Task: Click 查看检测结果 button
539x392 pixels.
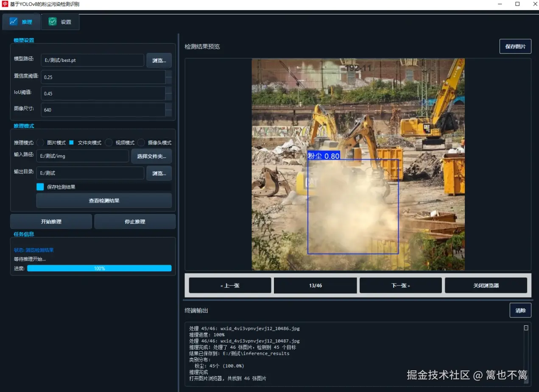Action: click(x=104, y=200)
